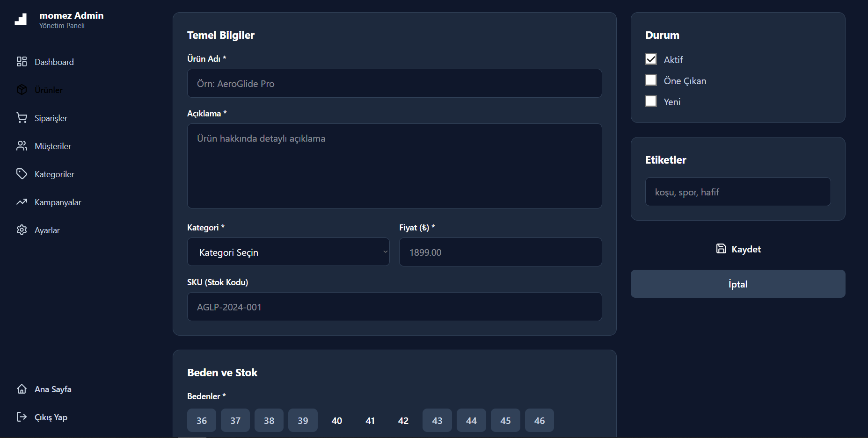Click the Dashboard grid icon
The height and width of the screenshot is (438, 868).
(x=22, y=62)
